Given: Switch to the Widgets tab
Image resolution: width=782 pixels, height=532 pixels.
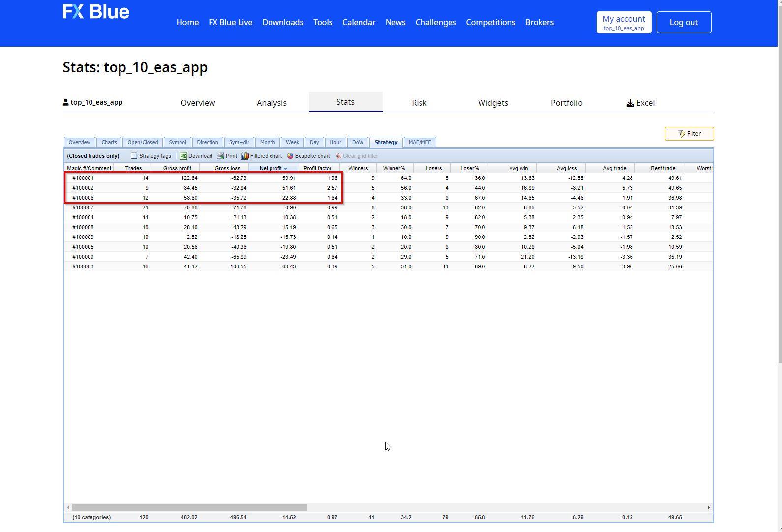Looking at the screenshot, I should click(493, 103).
